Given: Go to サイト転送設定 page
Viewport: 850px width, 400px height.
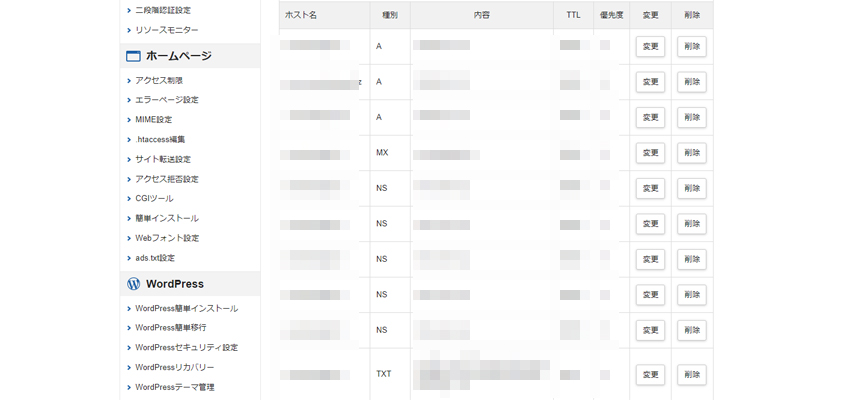Looking at the screenshot, I should tap(163, 159).
